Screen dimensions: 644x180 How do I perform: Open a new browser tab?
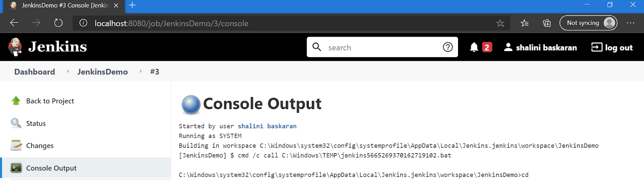coord(132,5)
